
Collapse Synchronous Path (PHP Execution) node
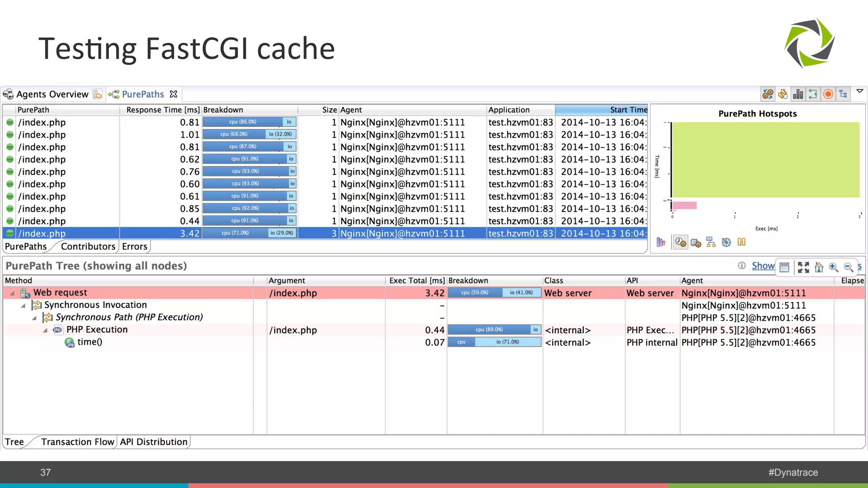(34, 318)
